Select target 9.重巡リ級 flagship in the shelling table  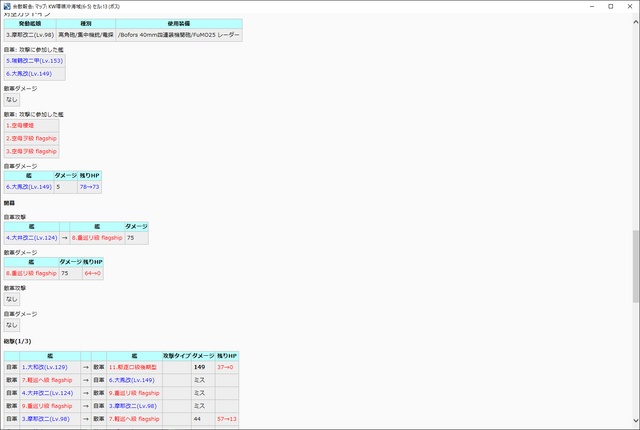134,393
